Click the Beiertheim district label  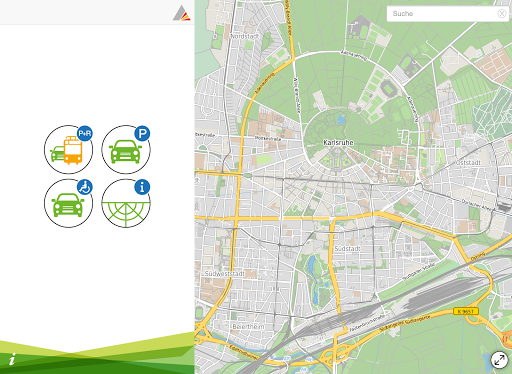point(248,326)
